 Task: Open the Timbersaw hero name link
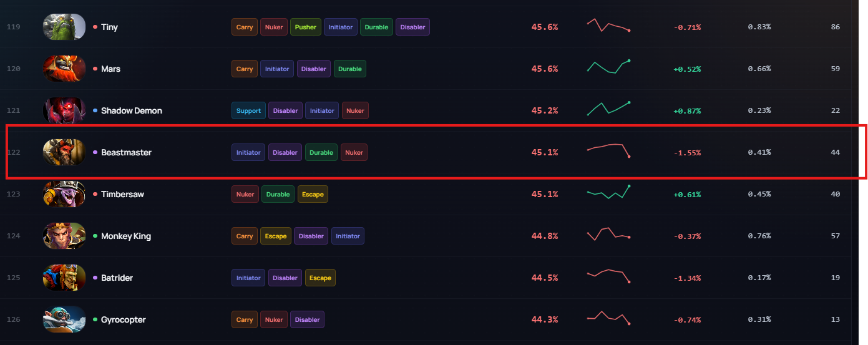coord(122,194)
